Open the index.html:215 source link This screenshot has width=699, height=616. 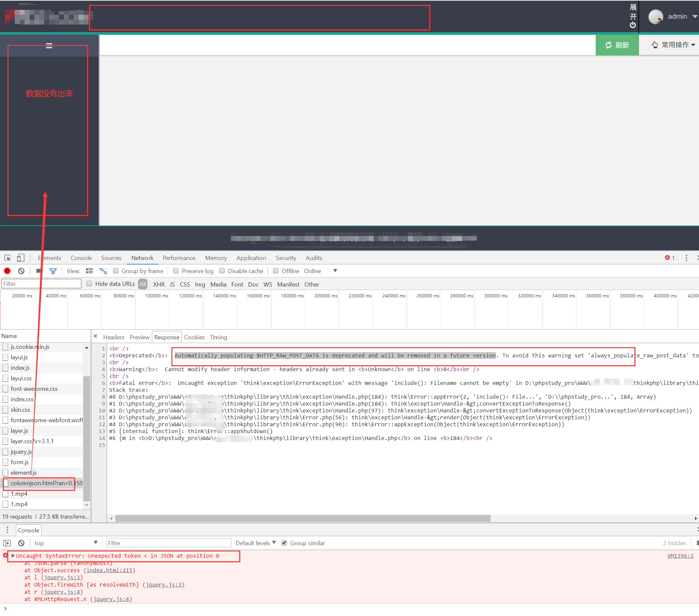(109, 570)
